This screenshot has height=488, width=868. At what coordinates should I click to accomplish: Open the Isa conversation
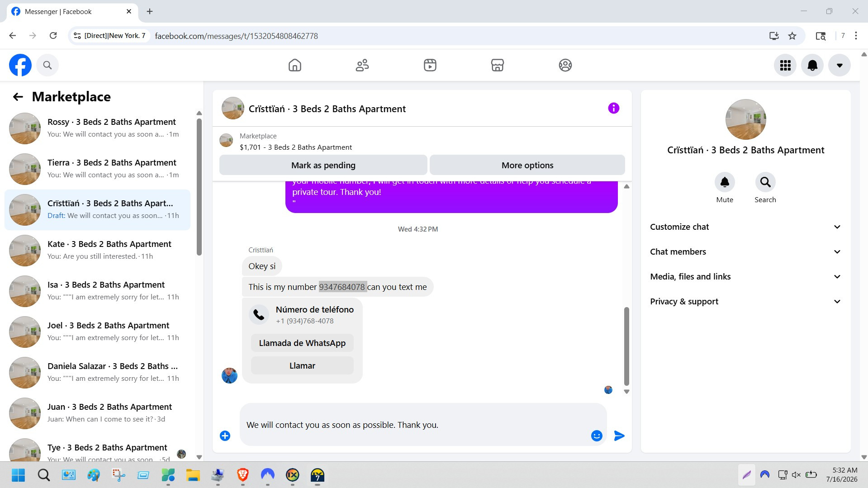click(x=97, y=291)
